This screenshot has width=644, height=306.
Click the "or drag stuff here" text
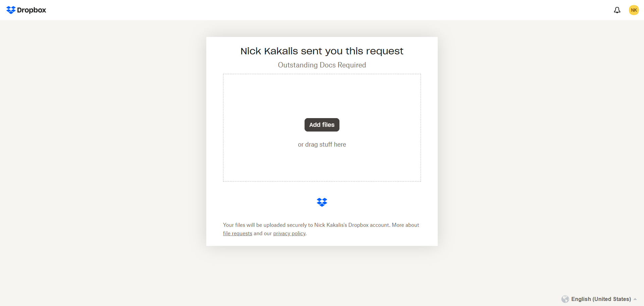[322, 145]
